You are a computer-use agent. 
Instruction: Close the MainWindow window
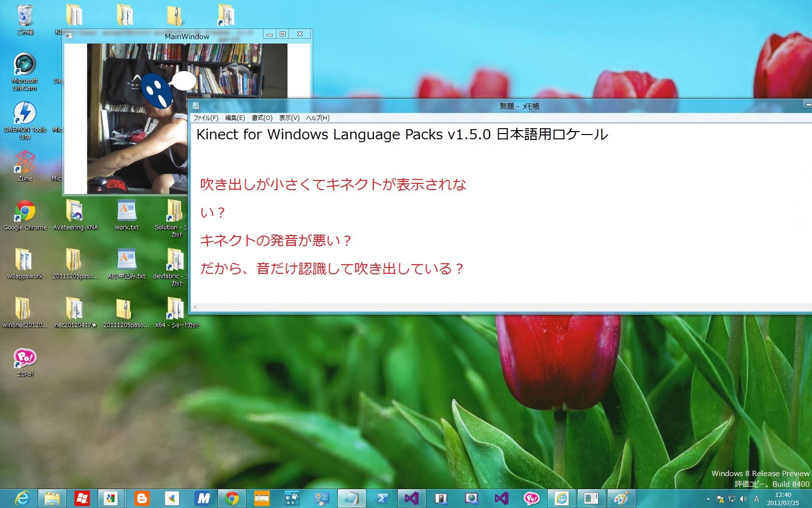coord(300,34)
